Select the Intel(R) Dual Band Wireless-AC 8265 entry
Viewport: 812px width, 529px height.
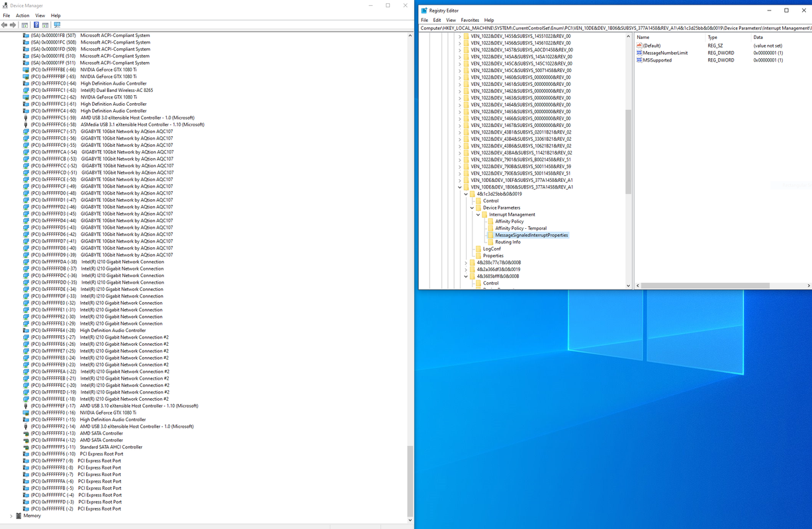tap(117, 90)
